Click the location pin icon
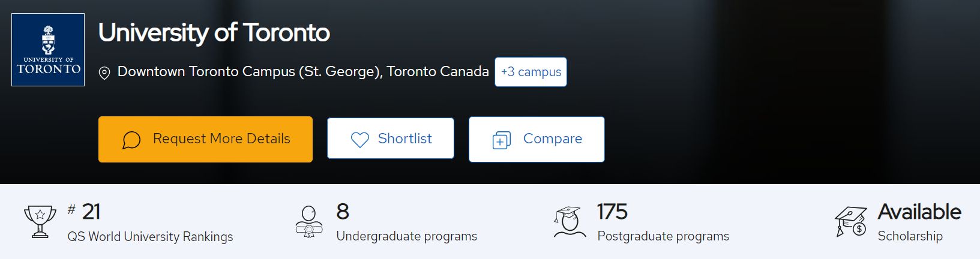Viewport: 980px width, 259px height. tap(104, 73)
